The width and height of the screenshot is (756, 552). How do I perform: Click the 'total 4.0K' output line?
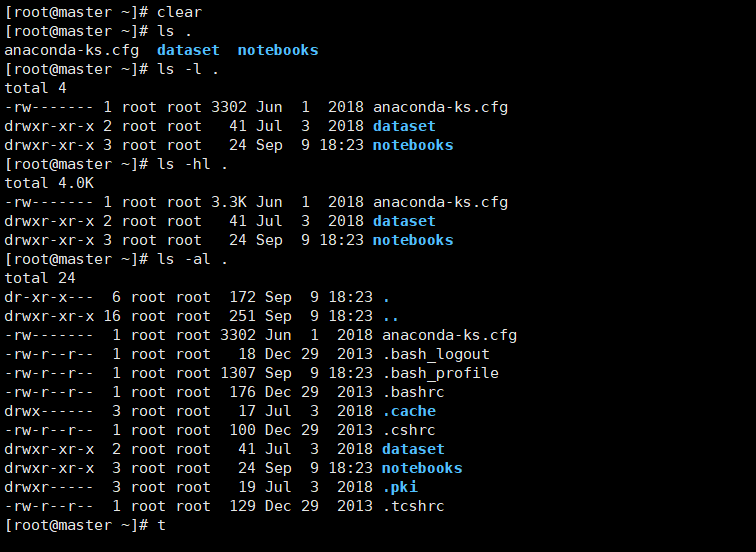click(48, 183)
